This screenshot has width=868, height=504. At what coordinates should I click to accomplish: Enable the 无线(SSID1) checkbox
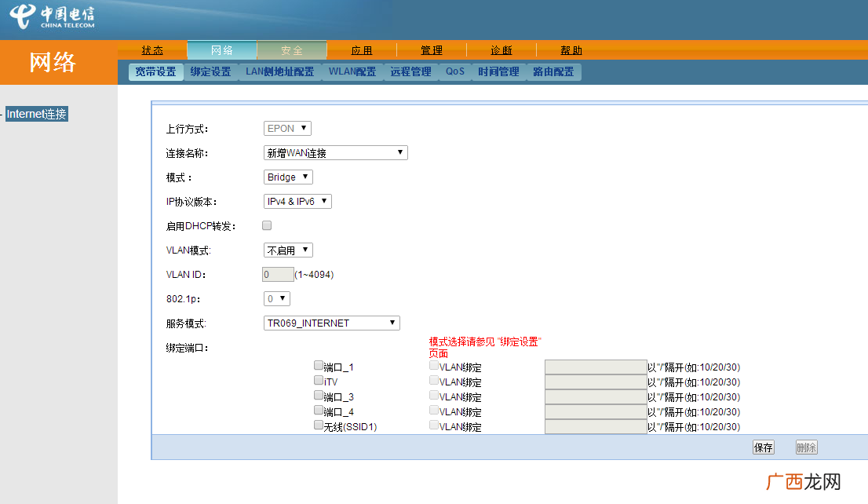click(x=319, y=425)
